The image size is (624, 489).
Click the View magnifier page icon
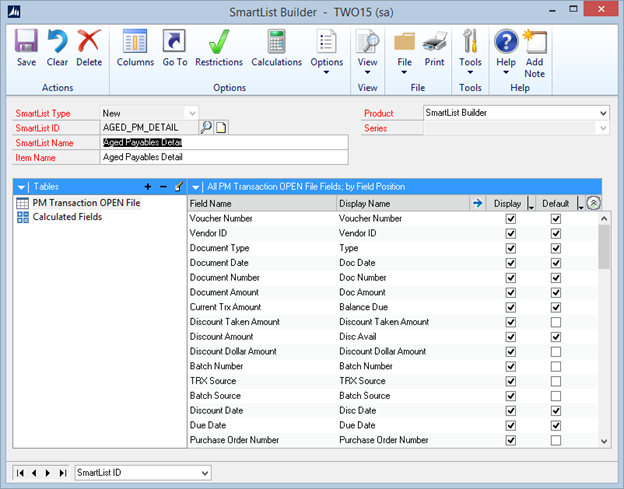click(x=367, y=41)
